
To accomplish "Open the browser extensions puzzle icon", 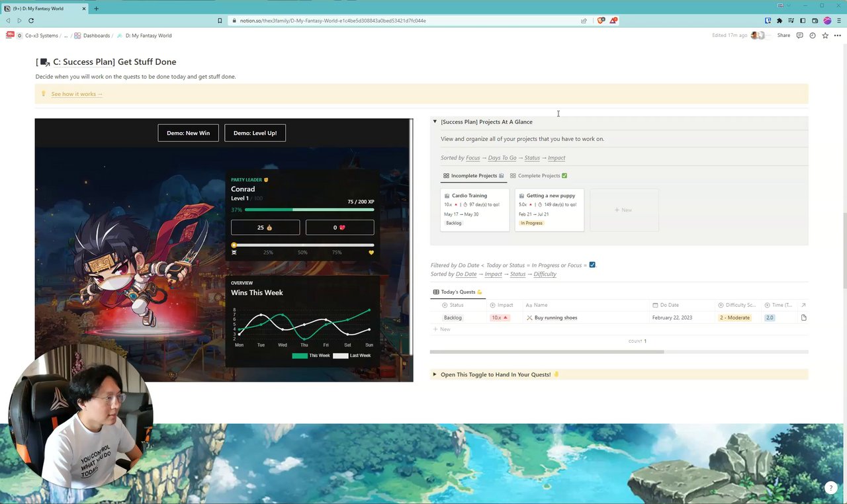I will (780, 21).
